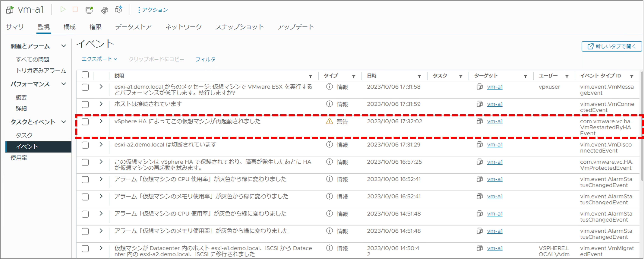The image size is (644, 259).
Task: Click info icon on 16:57:25 HA protected row
Action: pyautogui.click(x=329, y=162)
